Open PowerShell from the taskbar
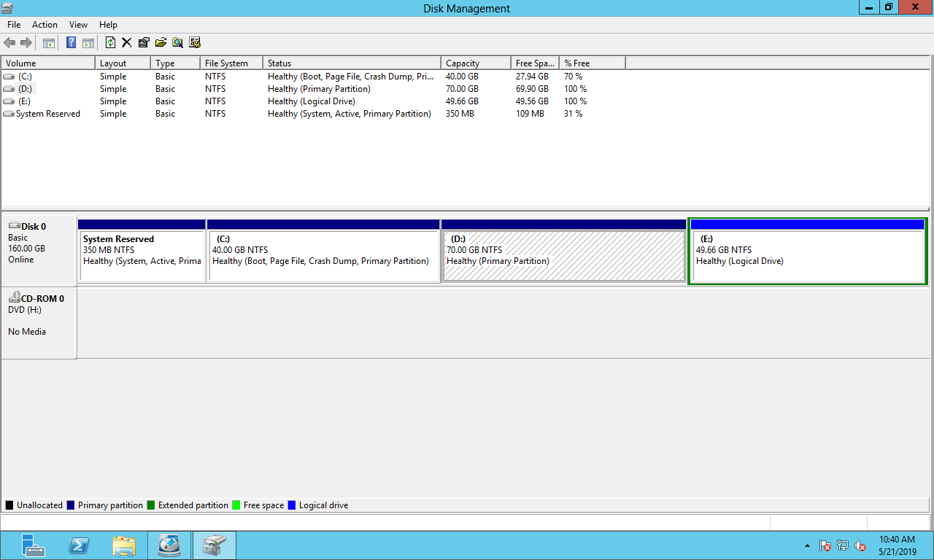 (79, 545)
